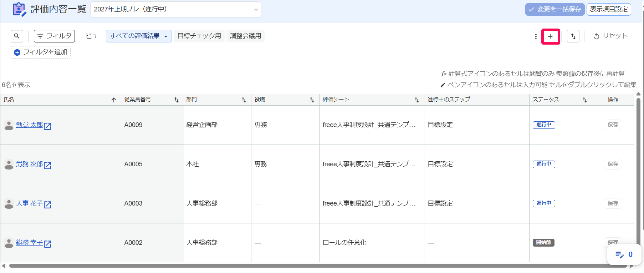
Task: Click 変更を一括保存 button
Action: point(555,9)
